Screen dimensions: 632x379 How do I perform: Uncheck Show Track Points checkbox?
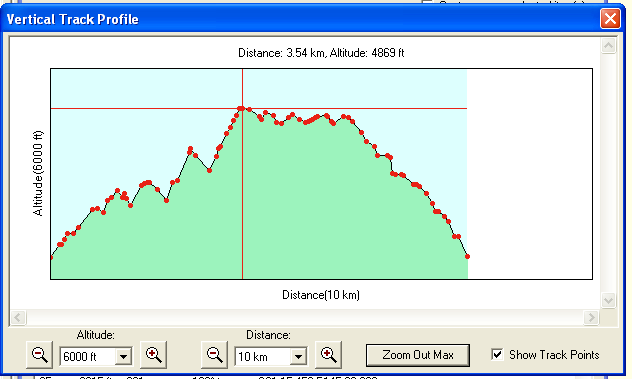497,354
